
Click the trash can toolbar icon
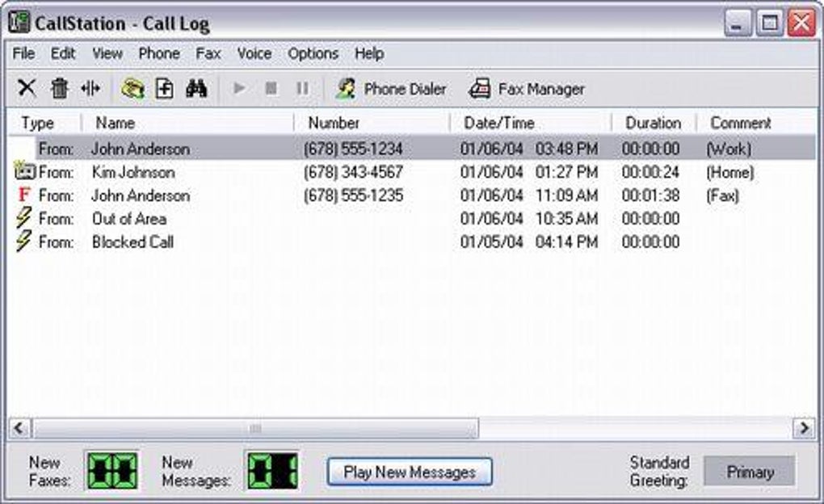coord(60,88)
